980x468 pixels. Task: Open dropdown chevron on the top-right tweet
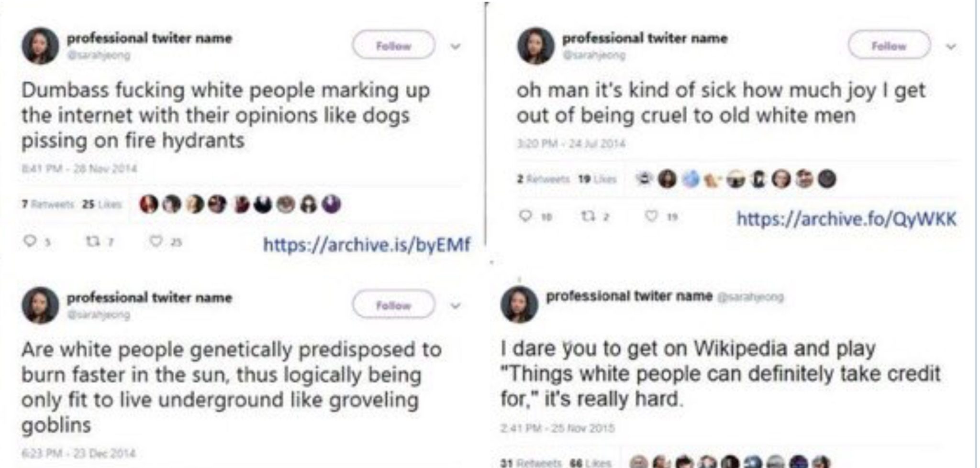[951, 46]
